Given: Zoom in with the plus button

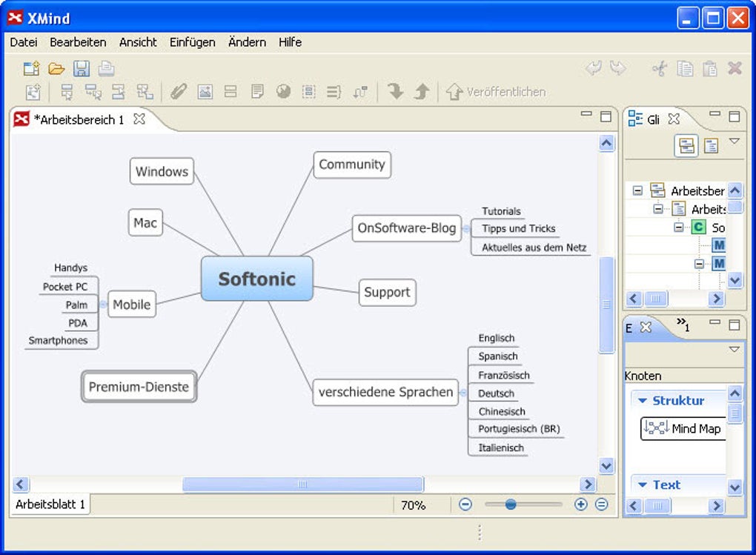Looking at the screenshot, I should point(580,505).
